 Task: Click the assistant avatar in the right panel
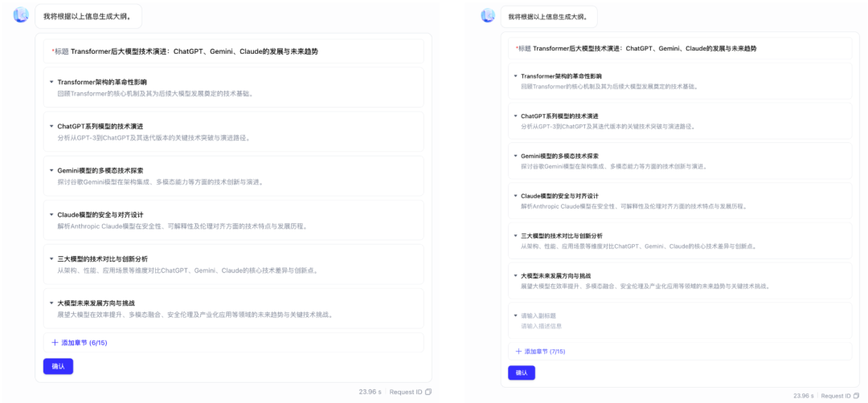488,15
